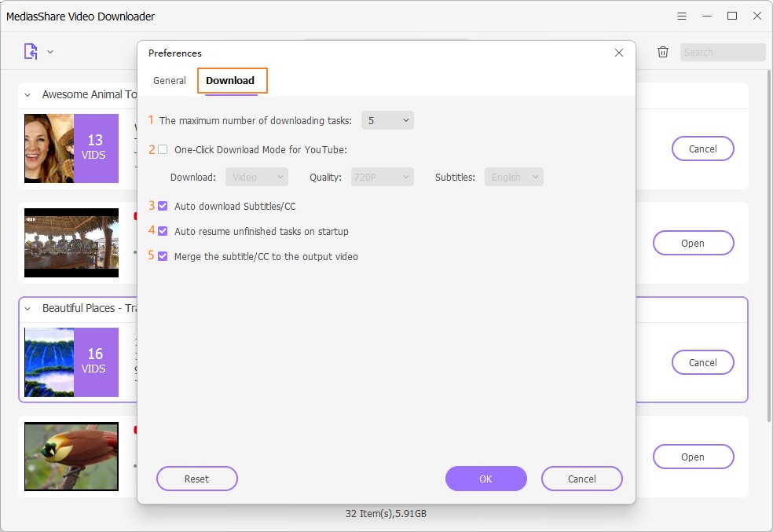Image resolution: width=773 pixels, height=532 pixels.
Task: Click the Reset button
Action: coord(196,479)
